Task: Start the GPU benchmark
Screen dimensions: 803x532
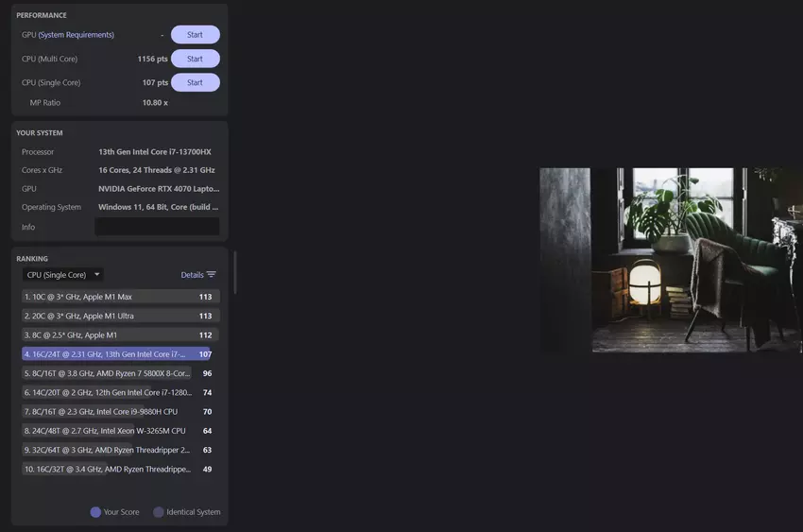Action: [195, 35]
